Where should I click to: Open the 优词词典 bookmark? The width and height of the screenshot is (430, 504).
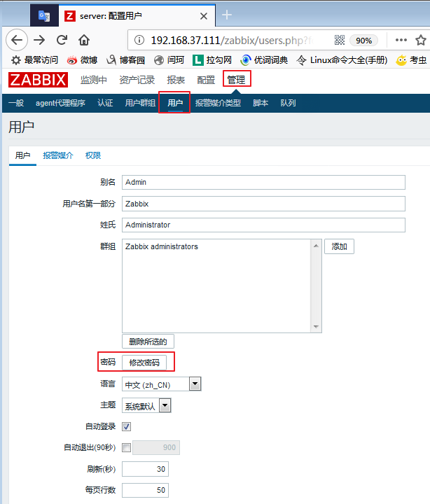point(264,60)
